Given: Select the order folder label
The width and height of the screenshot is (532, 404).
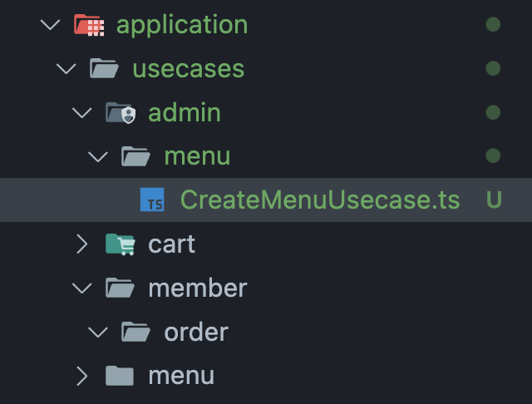Looking at the screenshot, I should click(x=196, y=332).
